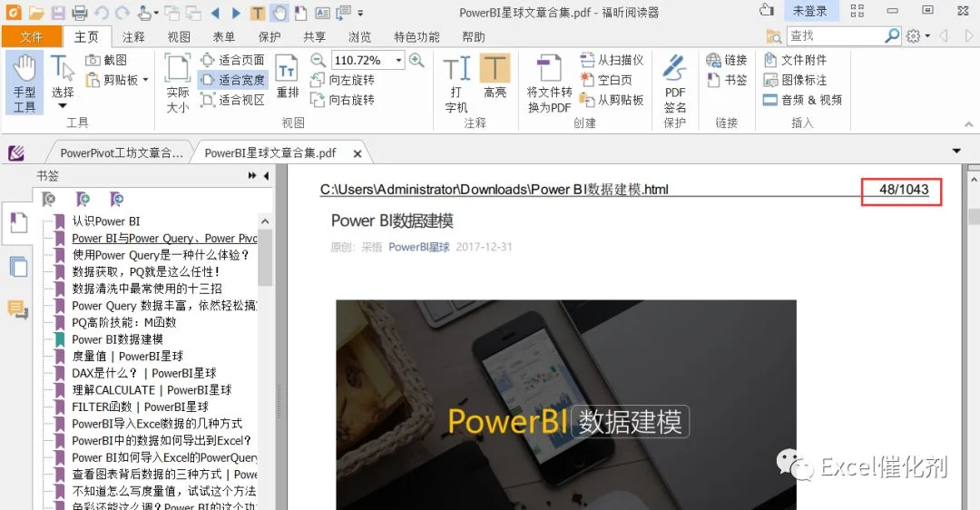This screenshot has width=980, height=510.
Task: Open the zoom percentage dropdown arrow
Action: (398, 60)
